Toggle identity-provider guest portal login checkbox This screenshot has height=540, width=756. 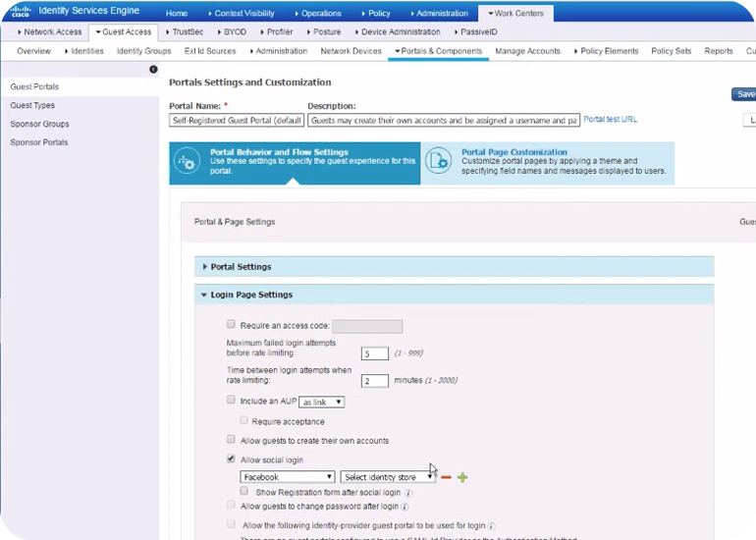231,523
